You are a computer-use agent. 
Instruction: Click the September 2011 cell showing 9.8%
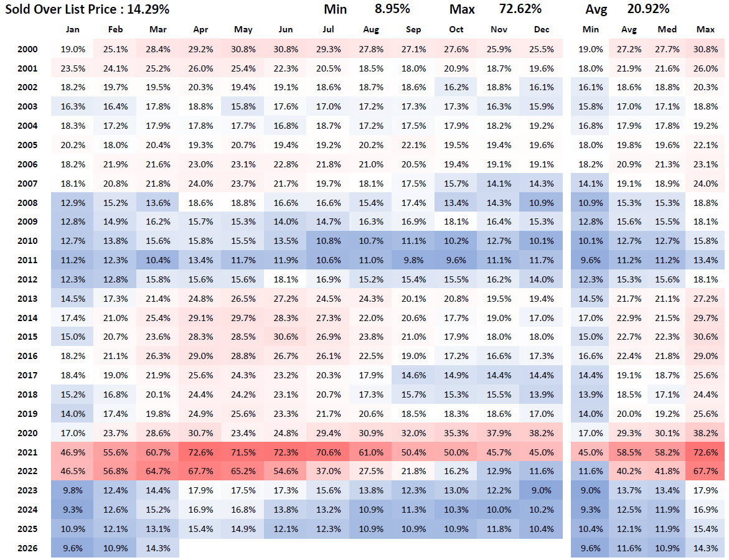pyautogui.click(x=413, y=260)
